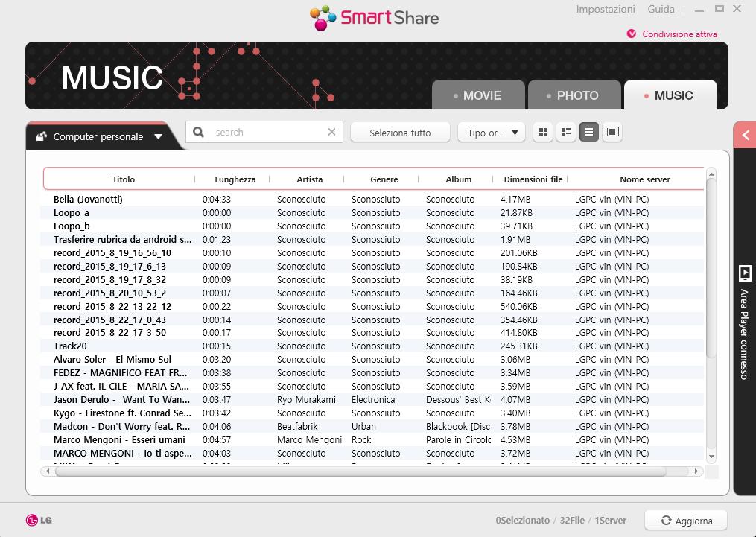Select the track Bella (Jovanotti)
The width and height of the screenshot is (756, 537).
coord(372,199)
